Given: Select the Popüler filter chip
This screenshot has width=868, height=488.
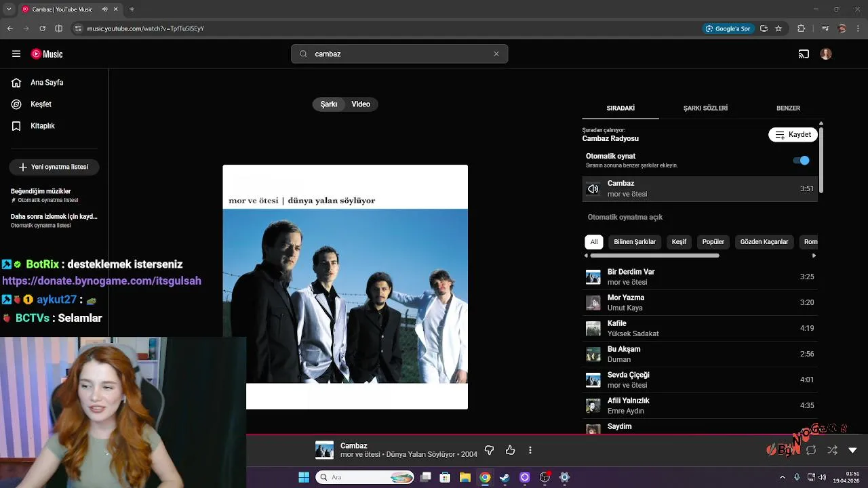Looking at the screenshot, I should [713, 242].
